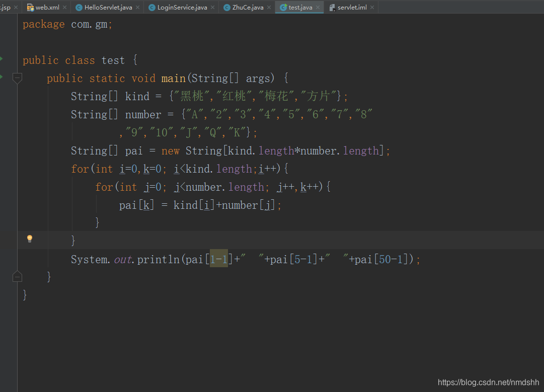Click the 'new' keyword

(171, 151)
